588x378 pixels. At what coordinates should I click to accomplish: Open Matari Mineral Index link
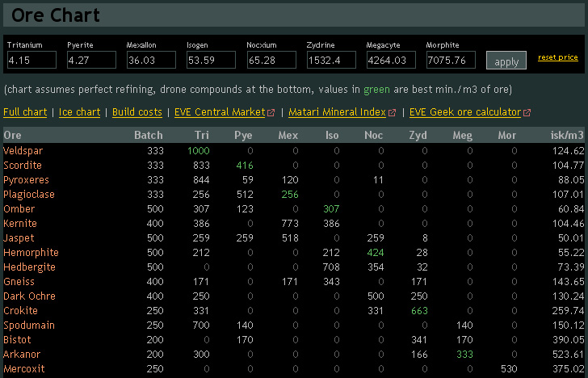pos(337,112)
